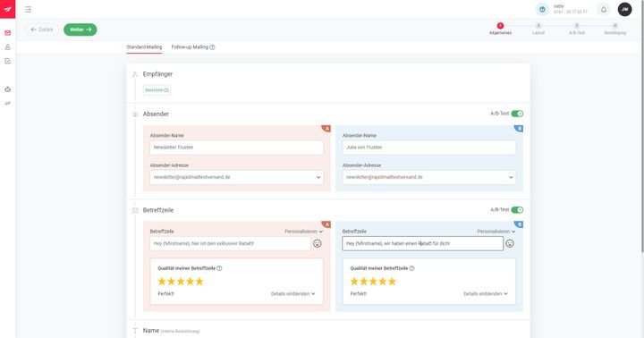Image resolution: width=644 pixels, height=338 pixels.
Task: Click the Betreffzeile section envelope icon
Action: [135, 210]
